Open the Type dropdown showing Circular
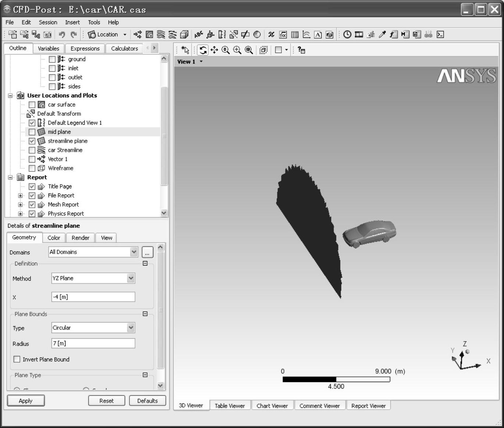 (x=131, y=328)
